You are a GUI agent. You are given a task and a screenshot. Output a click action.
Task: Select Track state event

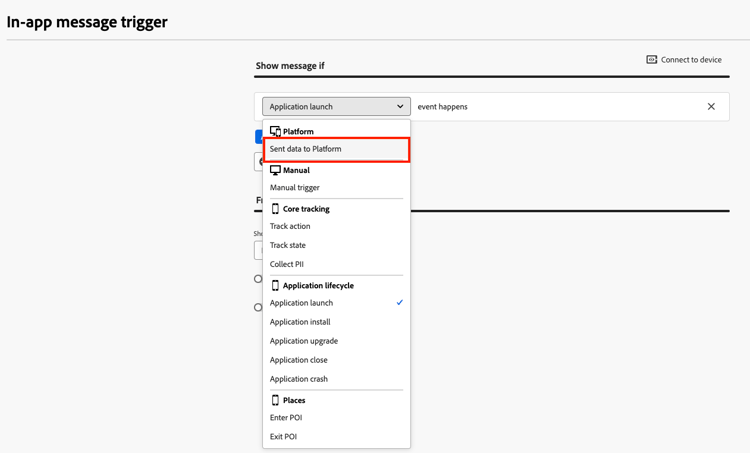tap(336, 245)
